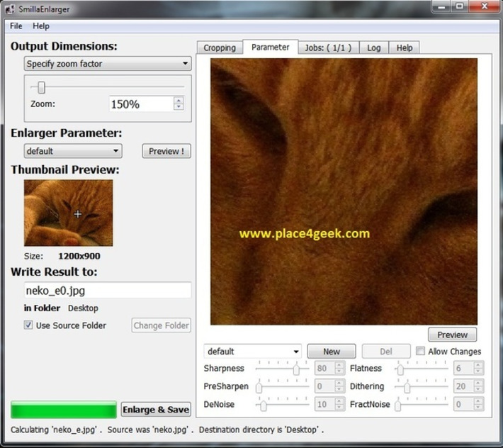Click the Dithering value field showing 20
This screenshot has width=503, height=448.
click(x=463, y=386)
